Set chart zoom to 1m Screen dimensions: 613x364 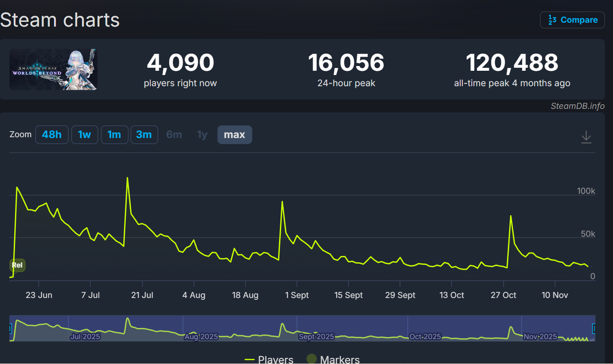(x=114, y=135)
